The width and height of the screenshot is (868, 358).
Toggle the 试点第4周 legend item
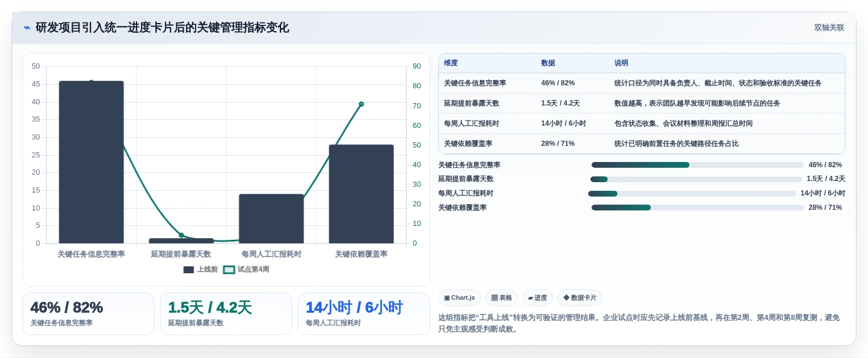pos(246,269)
